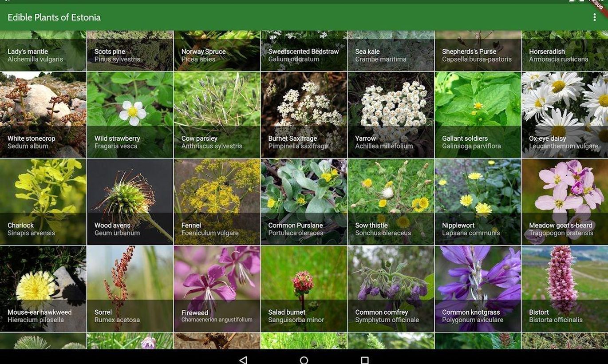Open the Norway Spruce plant card

click(217, 51)
